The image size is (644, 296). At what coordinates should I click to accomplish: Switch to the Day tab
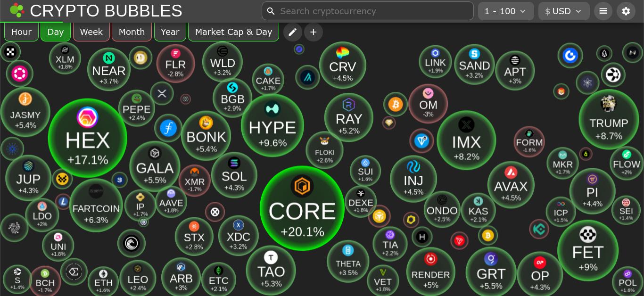click(56, 32)
